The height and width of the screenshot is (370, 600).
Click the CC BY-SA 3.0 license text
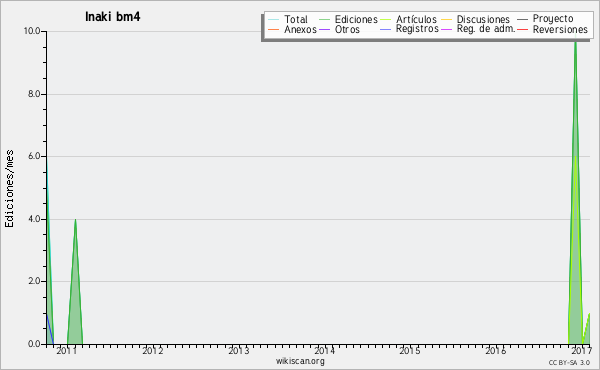click(569, 363)
